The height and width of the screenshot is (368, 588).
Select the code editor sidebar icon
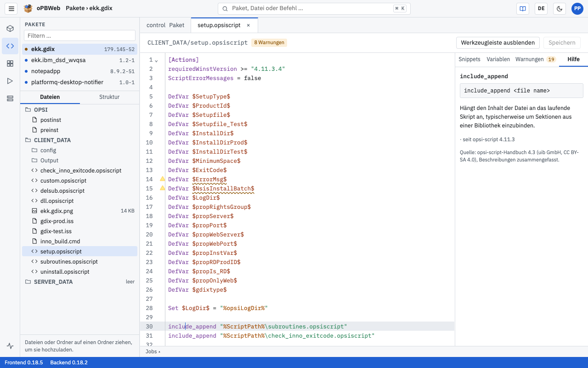(10, 46)
